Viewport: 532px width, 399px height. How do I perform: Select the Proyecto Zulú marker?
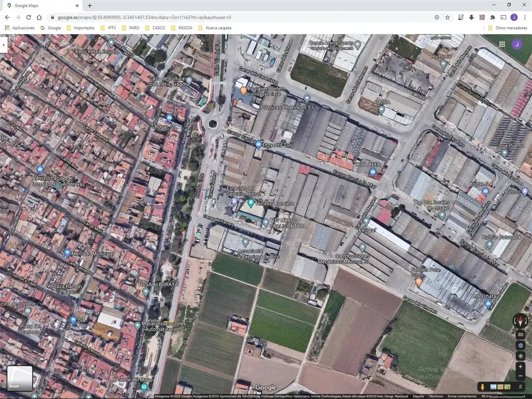tap(258, 144)
